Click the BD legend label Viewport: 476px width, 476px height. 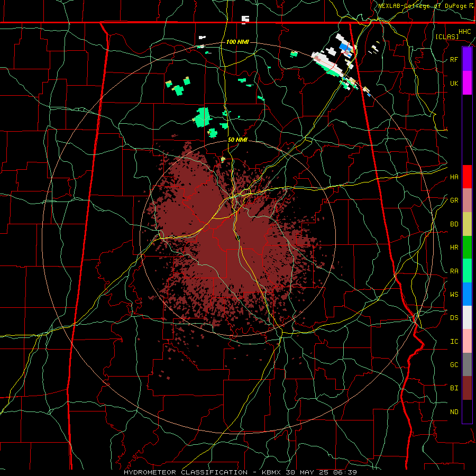[x=454, y=224]
